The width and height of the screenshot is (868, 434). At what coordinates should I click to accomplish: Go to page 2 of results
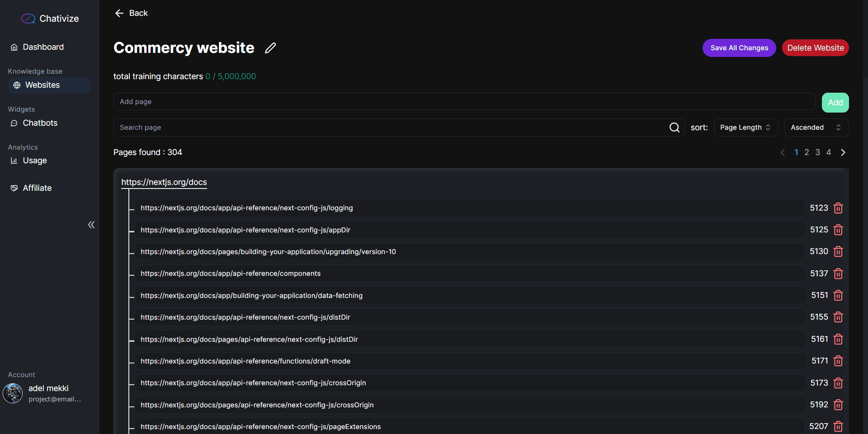pyautogui.click(x=807, y=152)
